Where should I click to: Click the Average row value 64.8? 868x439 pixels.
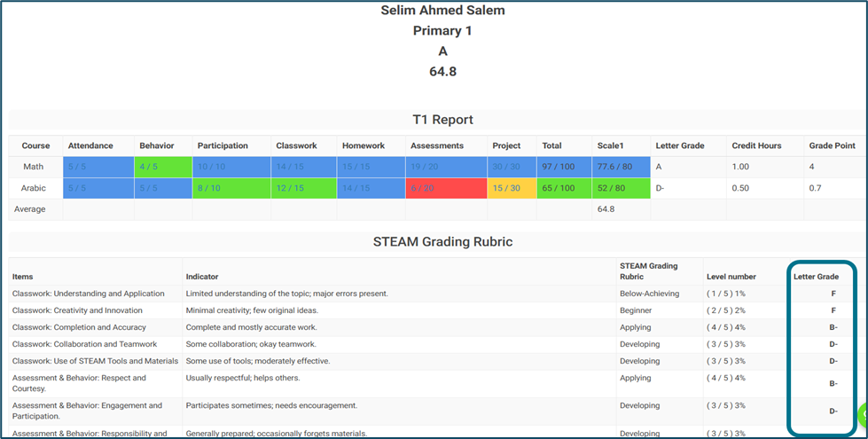tap(606, 209)
